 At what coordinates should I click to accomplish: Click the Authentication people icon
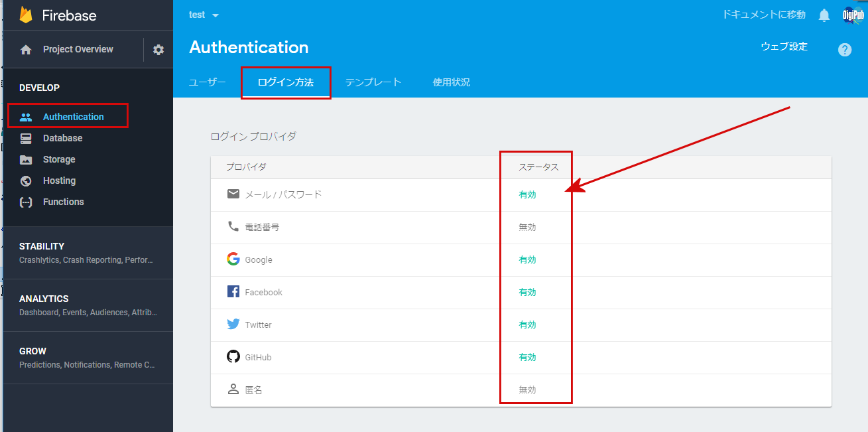click(26, 117)
